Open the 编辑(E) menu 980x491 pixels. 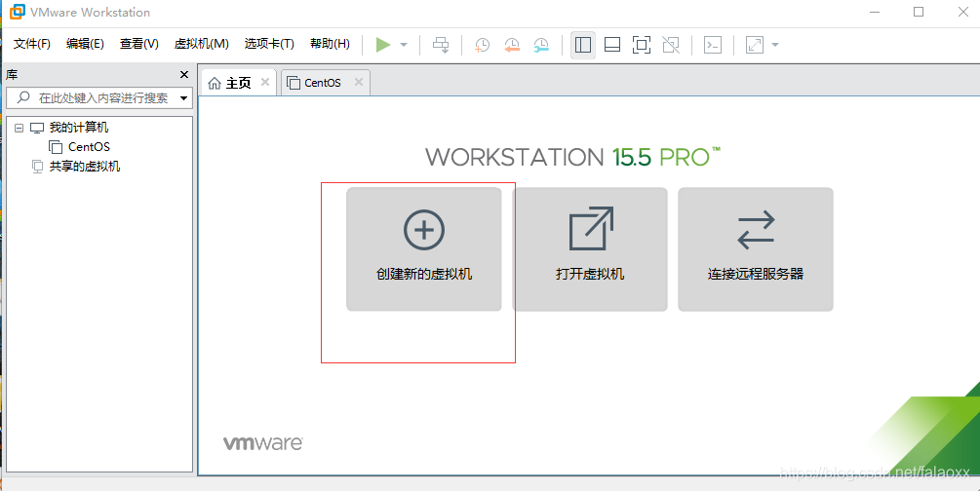point(85,44)
